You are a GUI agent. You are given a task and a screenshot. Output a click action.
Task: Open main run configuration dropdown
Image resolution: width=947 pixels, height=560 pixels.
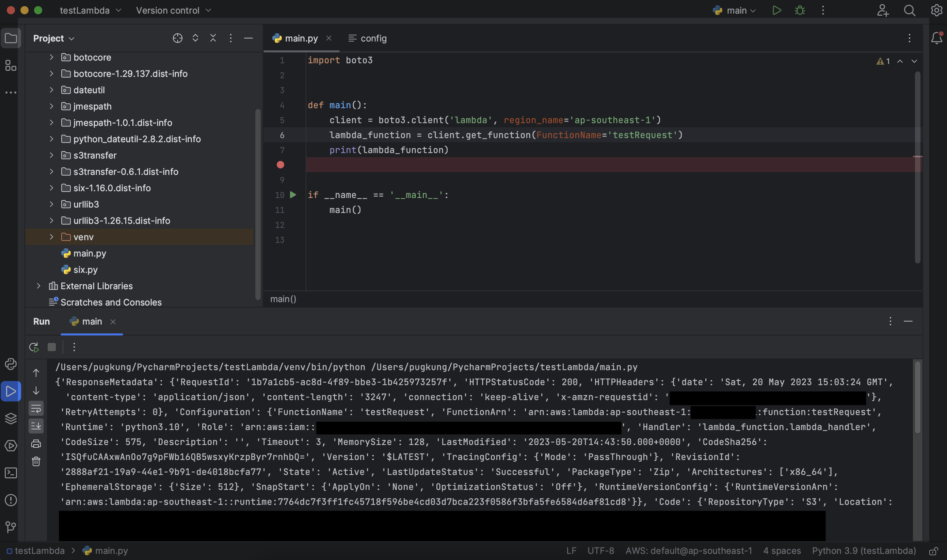point(734,10)
